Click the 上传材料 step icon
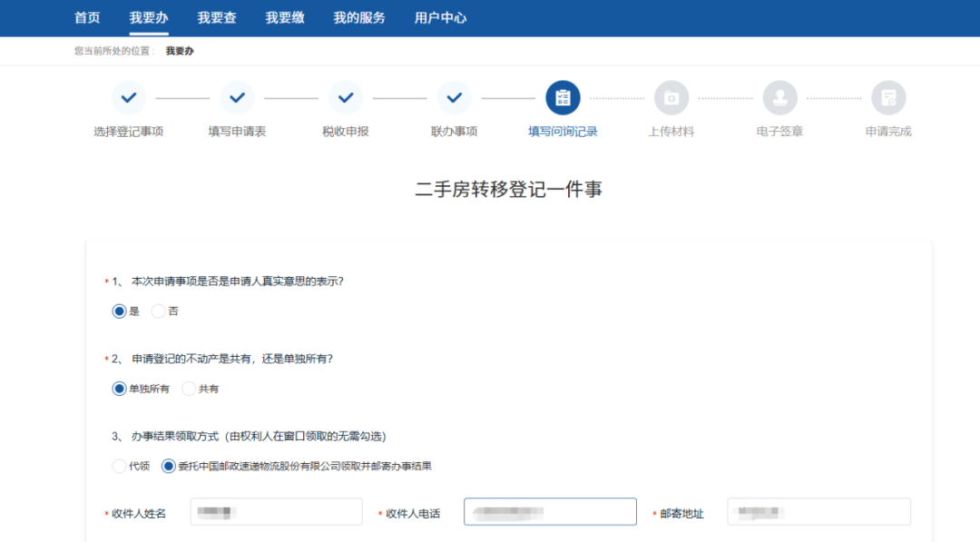The height and width of the screenshot is (542, 980). [x=671, y=98]
